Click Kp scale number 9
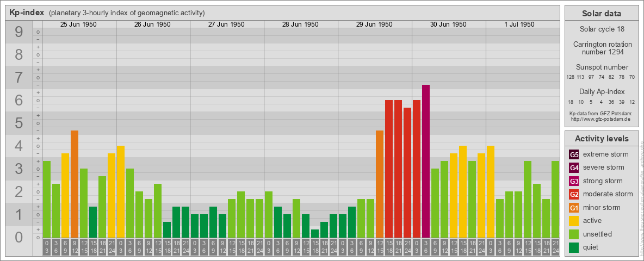 19,32
